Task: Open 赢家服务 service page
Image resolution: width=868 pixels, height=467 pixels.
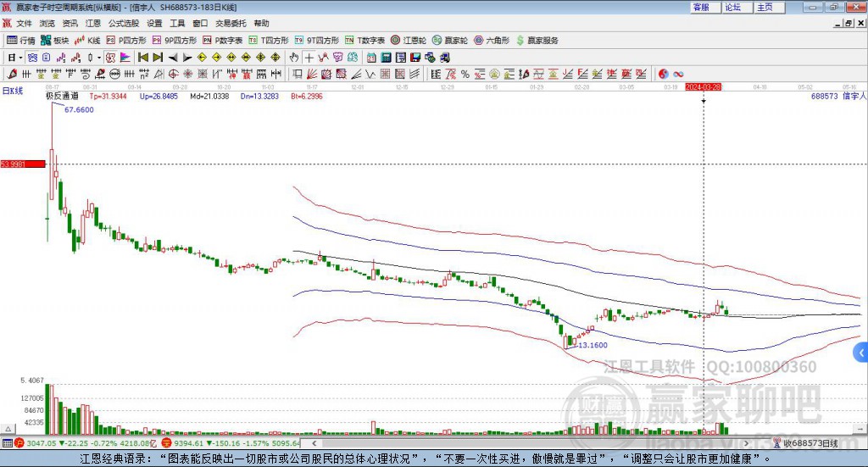Action: tap(537, 41)
